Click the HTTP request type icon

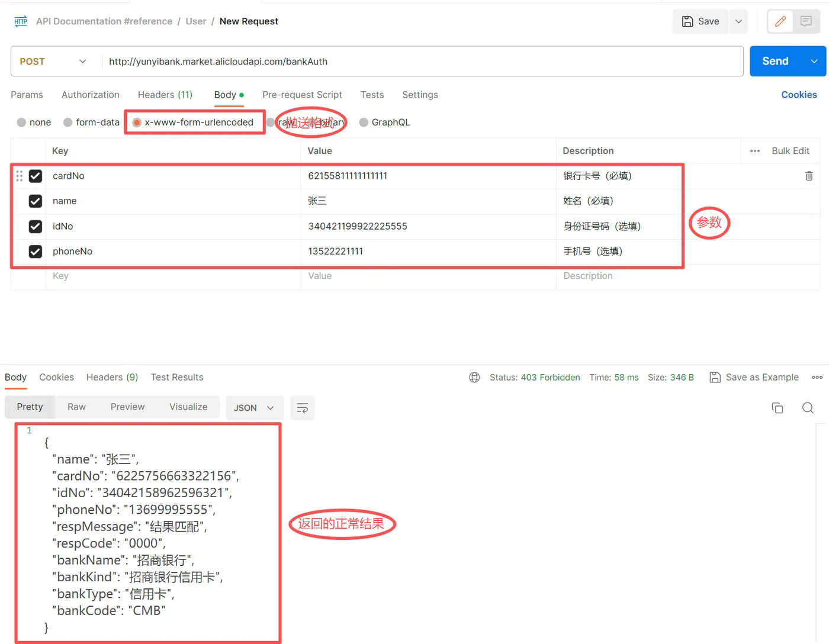coord(21,21)
